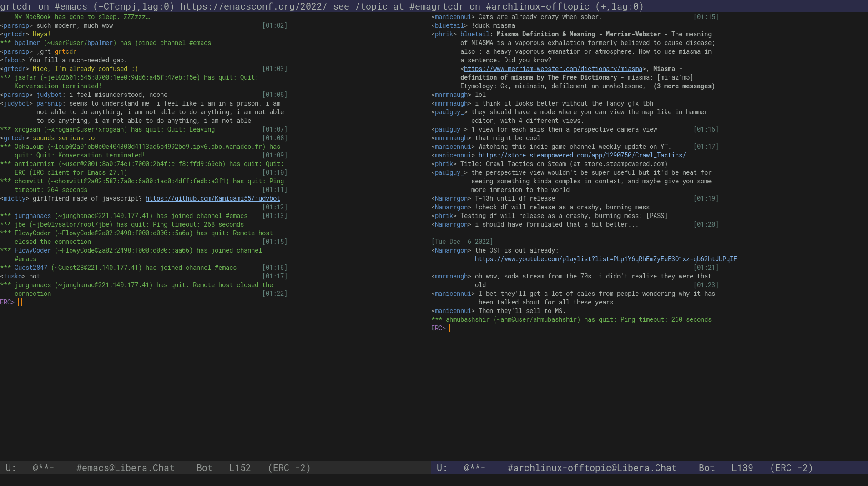
Task: Click 'My MacBook has gone to sleep' line
Action: (82, 17)
